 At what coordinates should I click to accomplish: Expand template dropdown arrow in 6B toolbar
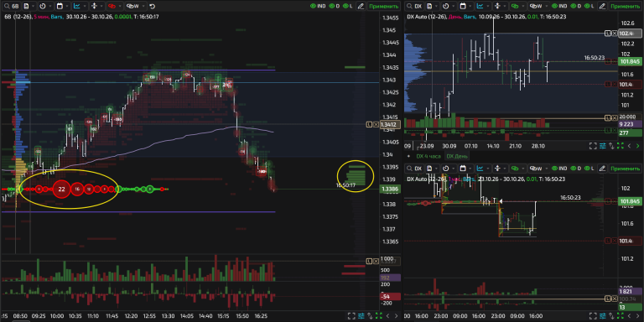pos(34,6)
